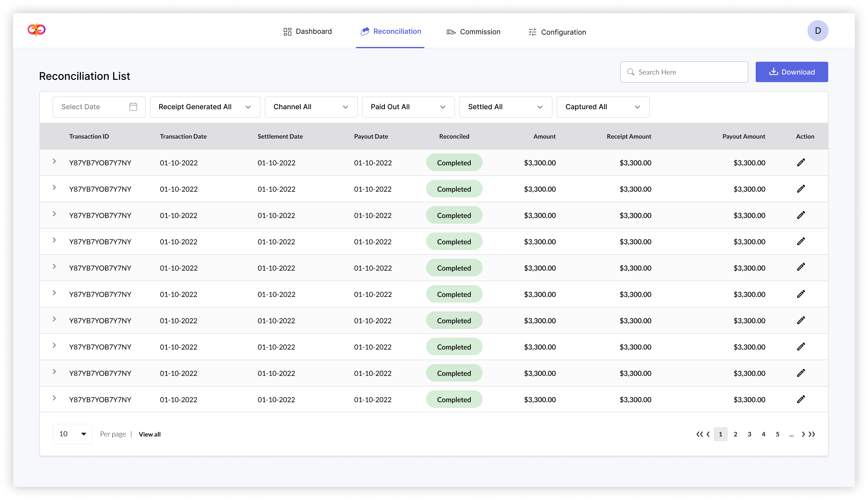Viewport: 868px width, 500px height.
Task: Click the Completed badge in the eighth row
Action: click(454, 346)
